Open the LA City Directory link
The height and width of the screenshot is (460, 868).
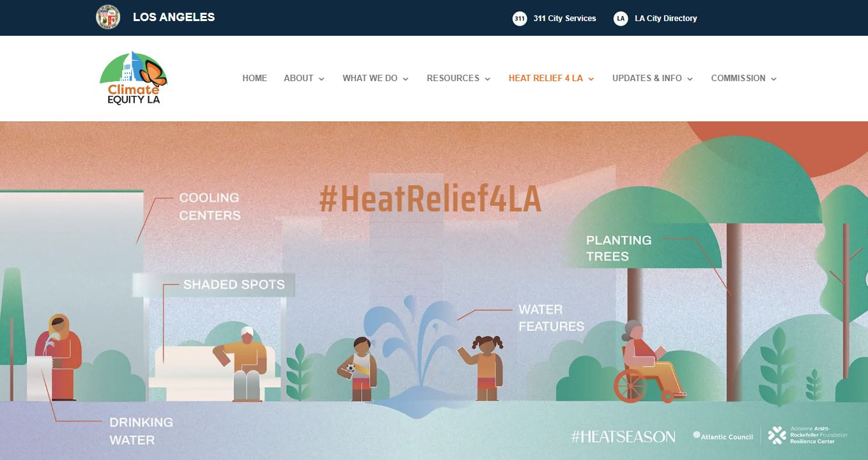point(666,19)
